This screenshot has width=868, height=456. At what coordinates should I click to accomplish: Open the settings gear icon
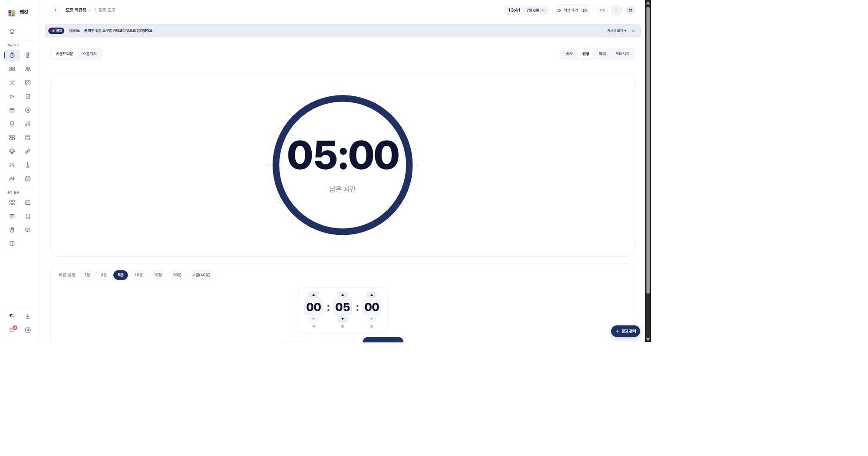point(28,330)
